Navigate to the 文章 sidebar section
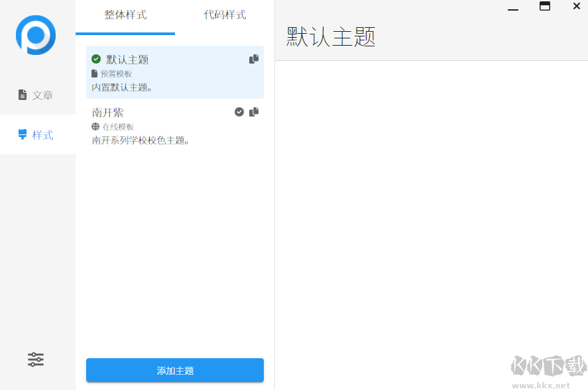This screenshot has height=390, width=588. point(42,95)
